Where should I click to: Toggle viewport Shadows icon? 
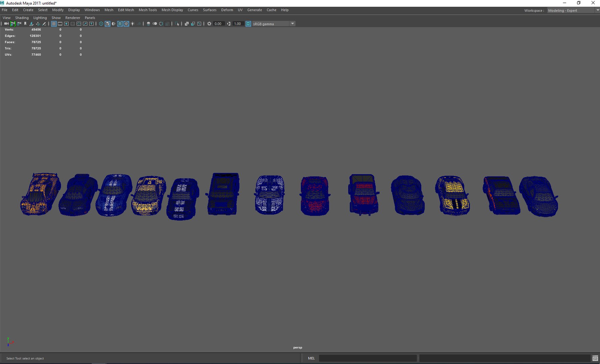[139, 24]
